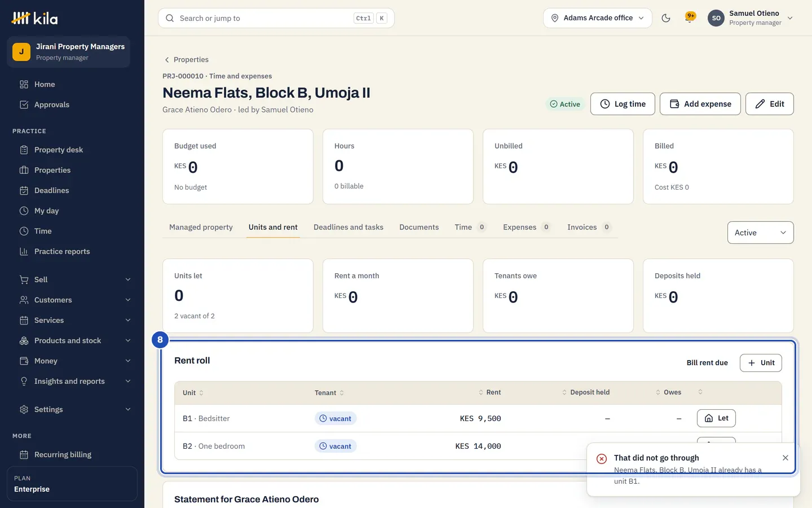
Task: Click the SO user avatar
Action: (x=716, y=18)
